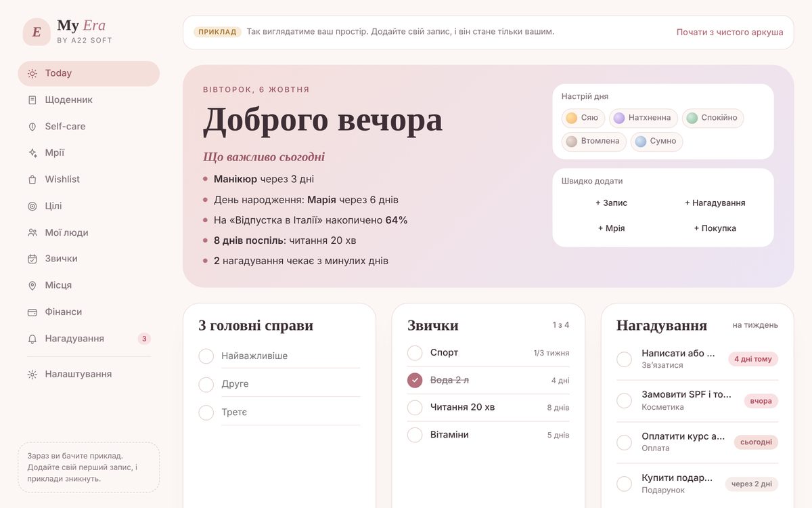Open the Щоденник section
Image resolution: width=812 pixels, height=508 pixels.
89,100
